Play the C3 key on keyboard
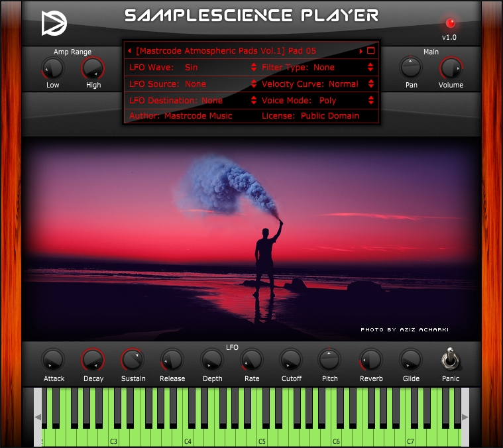Viewport: 503px width, 448px height. tap(114, 438)
